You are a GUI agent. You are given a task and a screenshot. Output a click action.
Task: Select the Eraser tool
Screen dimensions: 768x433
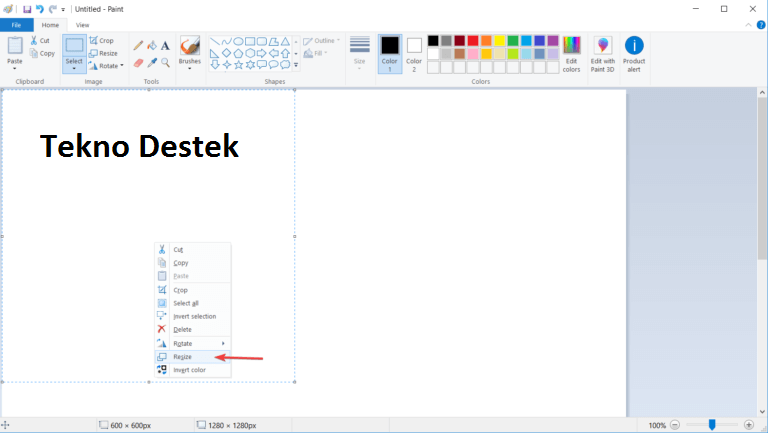(x=139, y=62)
